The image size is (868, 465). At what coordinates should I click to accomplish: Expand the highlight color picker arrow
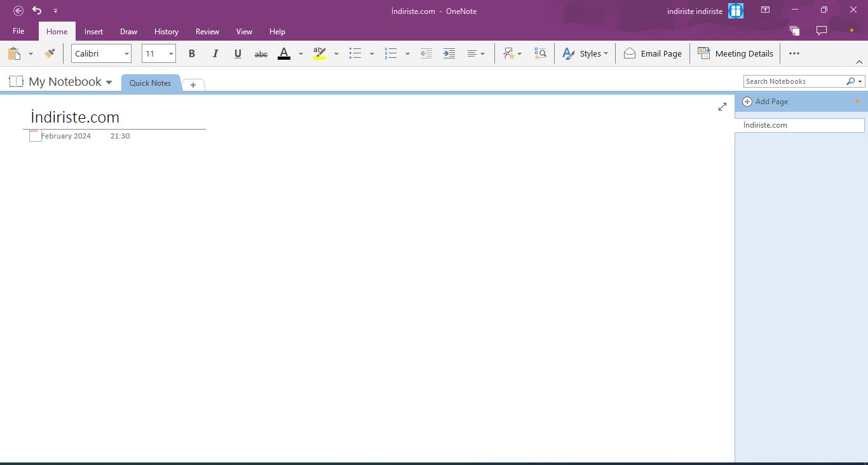[x=336, y=54]
